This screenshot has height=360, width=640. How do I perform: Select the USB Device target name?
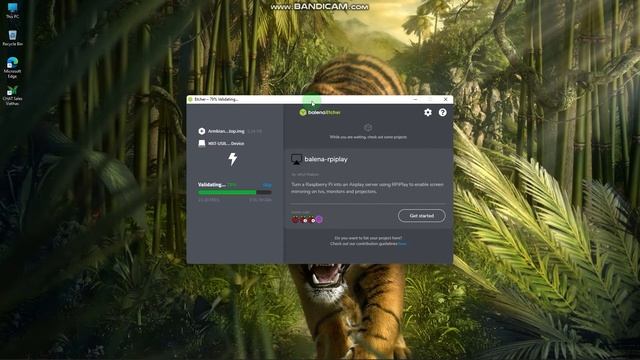[226, 143]
